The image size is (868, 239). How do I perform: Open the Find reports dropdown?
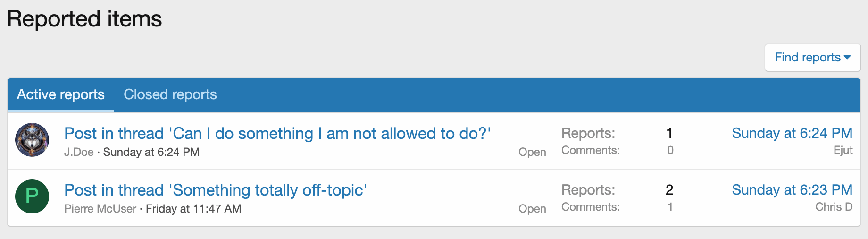[x=812, y=58]
